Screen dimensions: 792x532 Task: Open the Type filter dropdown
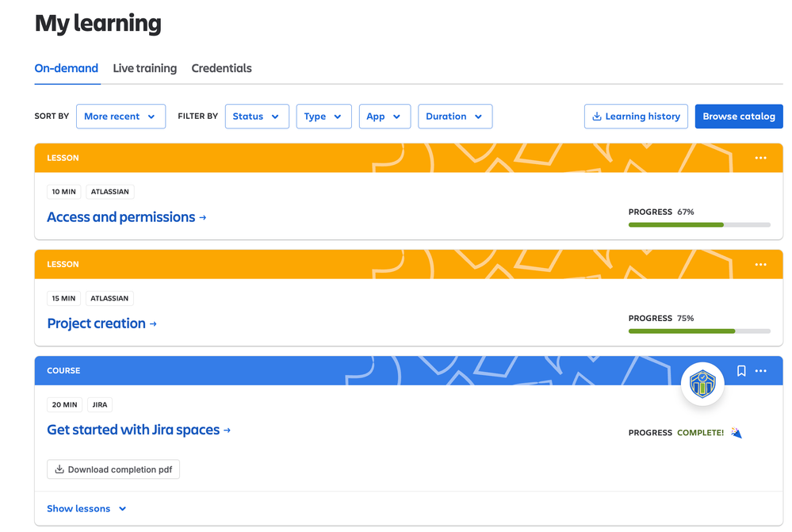(323, 117)
